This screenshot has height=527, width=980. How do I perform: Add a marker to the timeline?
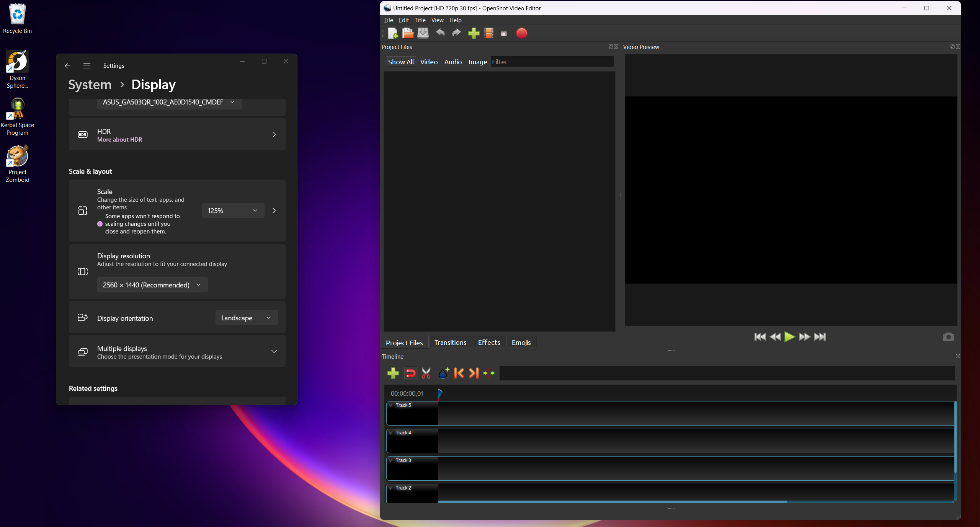coord(443,373)
